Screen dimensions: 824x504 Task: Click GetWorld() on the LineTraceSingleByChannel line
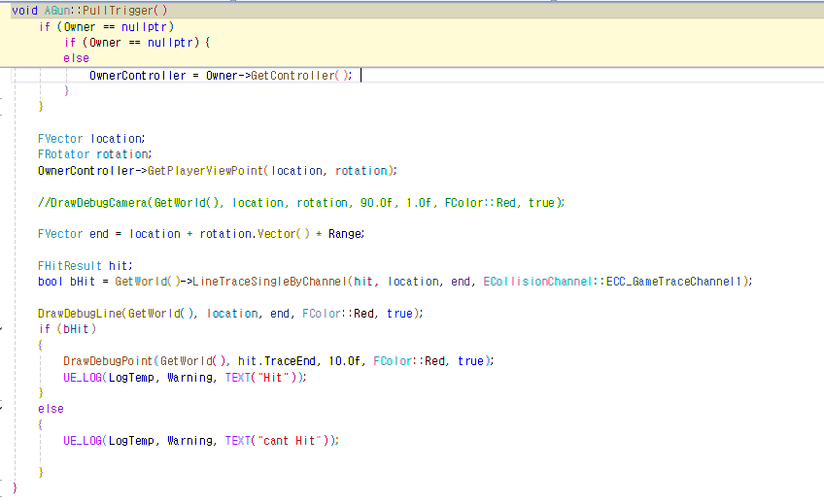coord(148,282)
